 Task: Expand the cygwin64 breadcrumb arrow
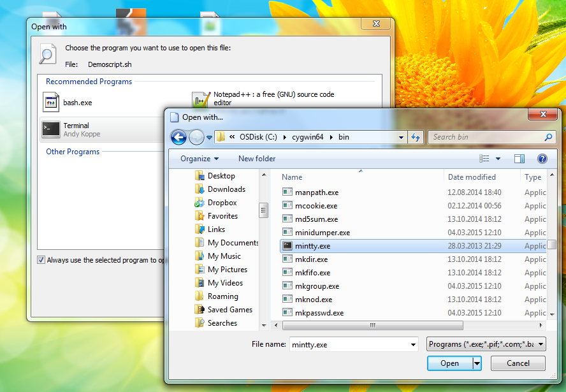pos(331,137)
